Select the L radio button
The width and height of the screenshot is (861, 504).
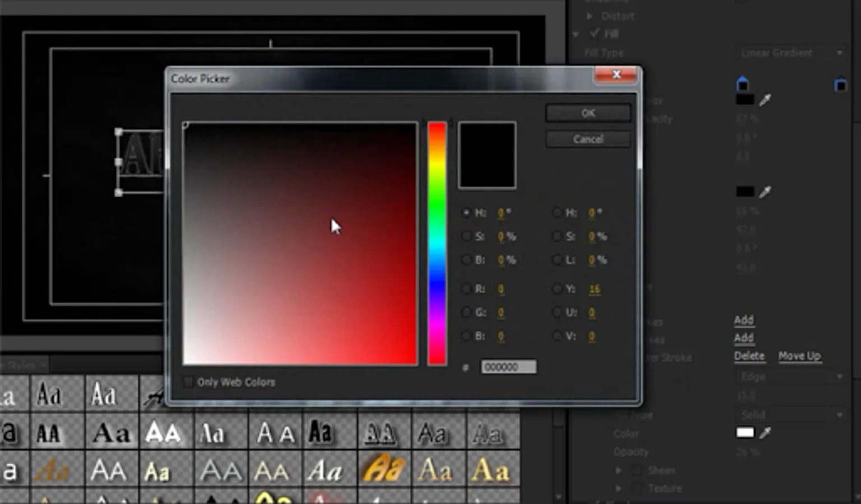point(557,260)
